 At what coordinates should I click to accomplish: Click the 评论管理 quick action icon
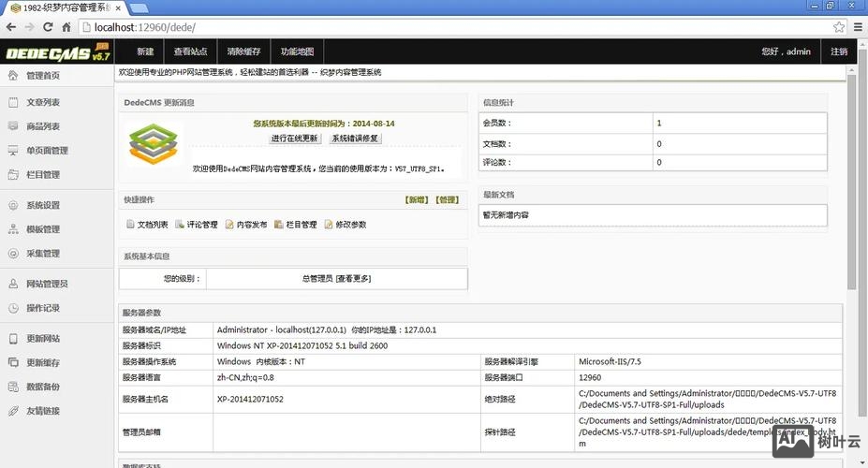[180, 224]
